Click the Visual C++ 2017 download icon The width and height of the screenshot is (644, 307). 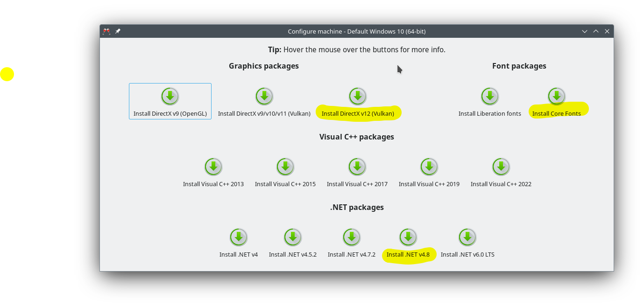click(357, 167)
